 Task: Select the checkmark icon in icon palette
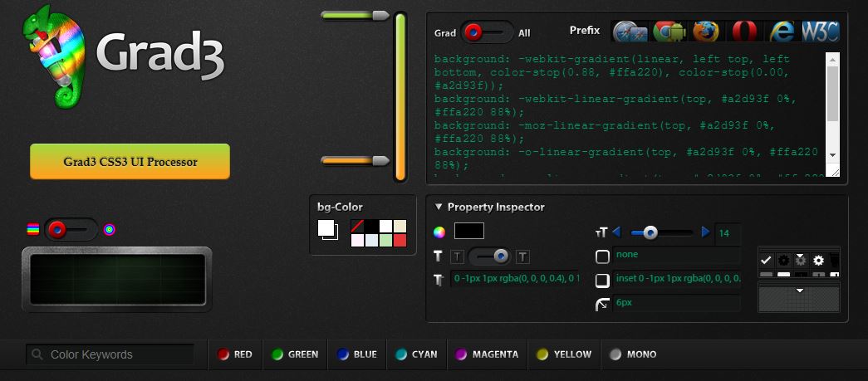[x=766, y=260]
